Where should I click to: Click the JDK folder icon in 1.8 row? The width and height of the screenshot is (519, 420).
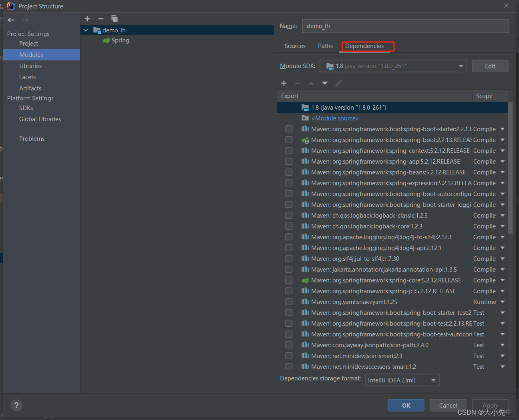tap(305, 107)
